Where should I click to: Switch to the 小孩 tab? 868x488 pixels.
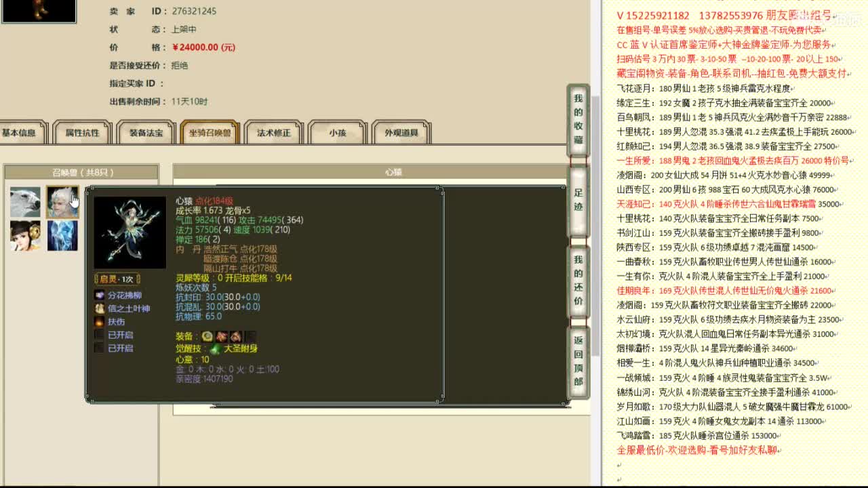[x=337, y=133]
